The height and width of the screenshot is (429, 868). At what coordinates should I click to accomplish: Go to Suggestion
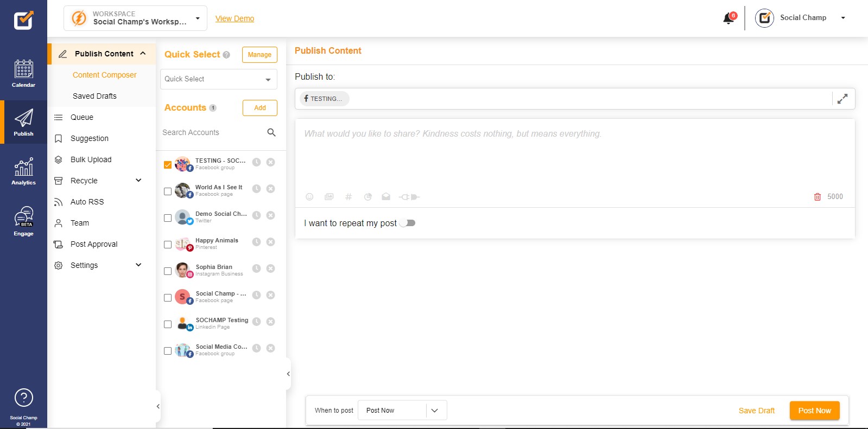(x=90, y=138)
